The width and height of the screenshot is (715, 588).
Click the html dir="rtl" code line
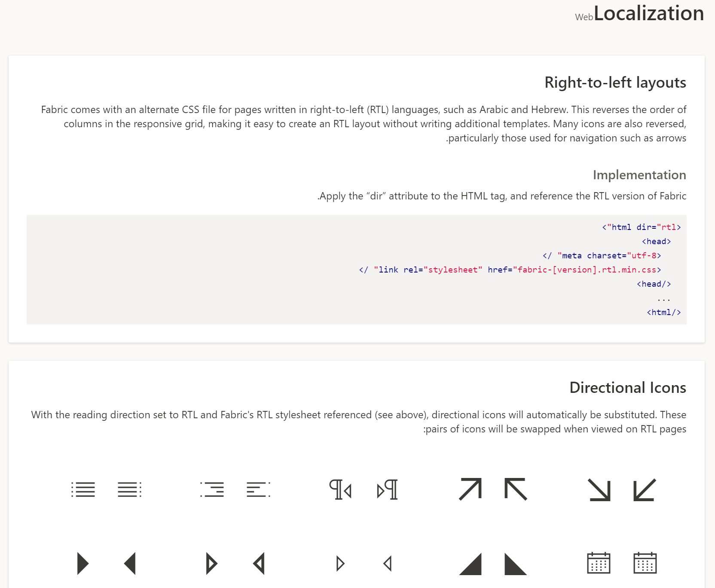pos(642,227)
